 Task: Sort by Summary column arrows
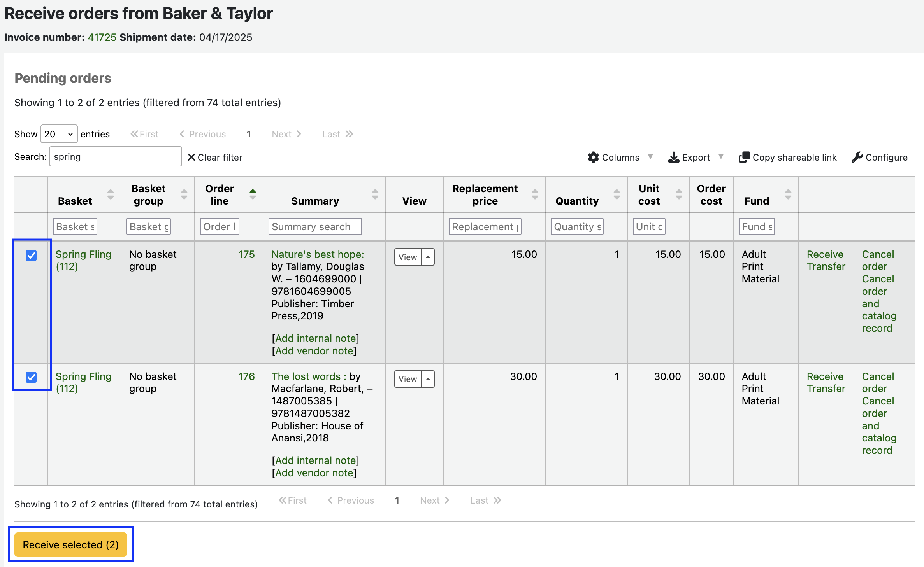coord(375,194)
